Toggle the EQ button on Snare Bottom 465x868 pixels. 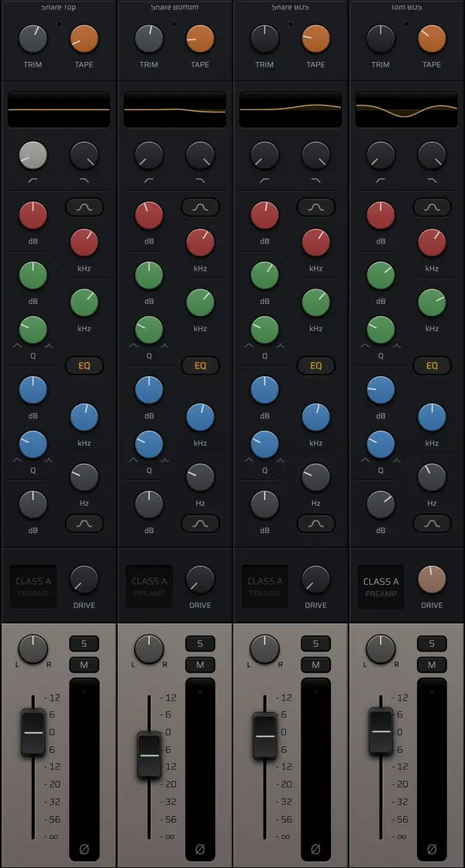pos(200,366)
